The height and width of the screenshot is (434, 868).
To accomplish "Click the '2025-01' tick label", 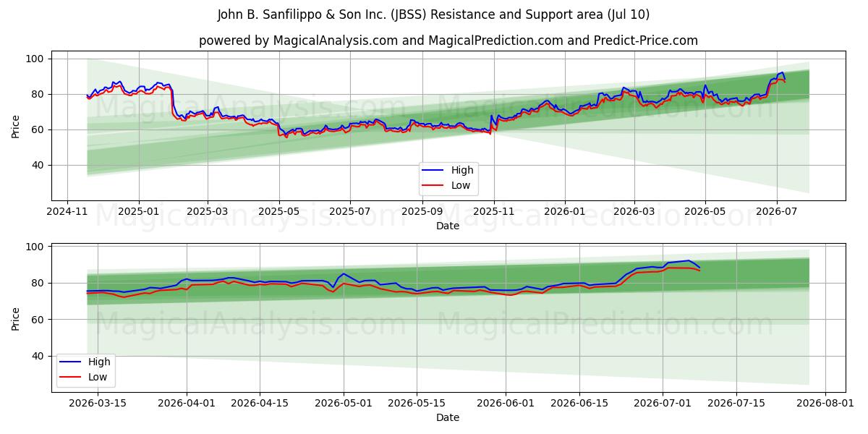I will 138,211.
